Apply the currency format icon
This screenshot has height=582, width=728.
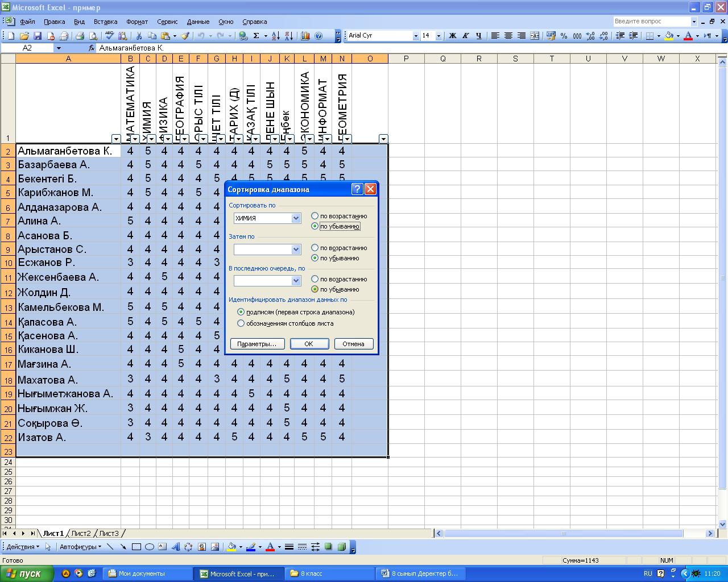(551, 36)
